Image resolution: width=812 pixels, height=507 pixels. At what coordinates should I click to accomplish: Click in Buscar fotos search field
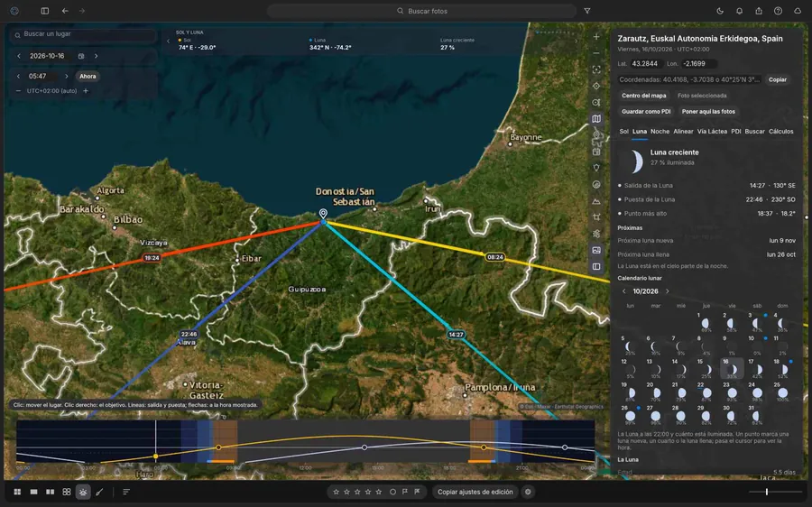pyautogui.click(x=421, y=11)
